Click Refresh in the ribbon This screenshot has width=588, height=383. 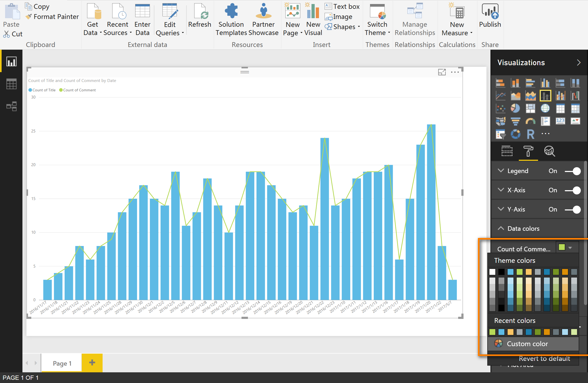(x=200, y=15)
